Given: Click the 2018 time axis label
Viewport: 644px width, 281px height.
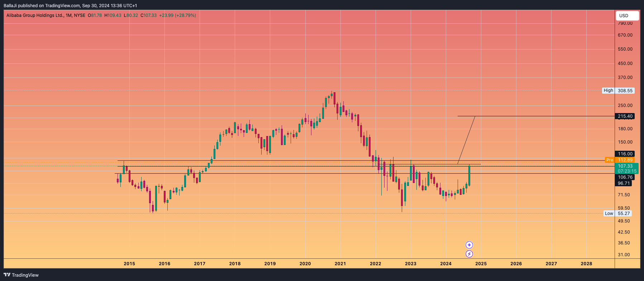Looking at the screenshot, I should pos(235,264).
